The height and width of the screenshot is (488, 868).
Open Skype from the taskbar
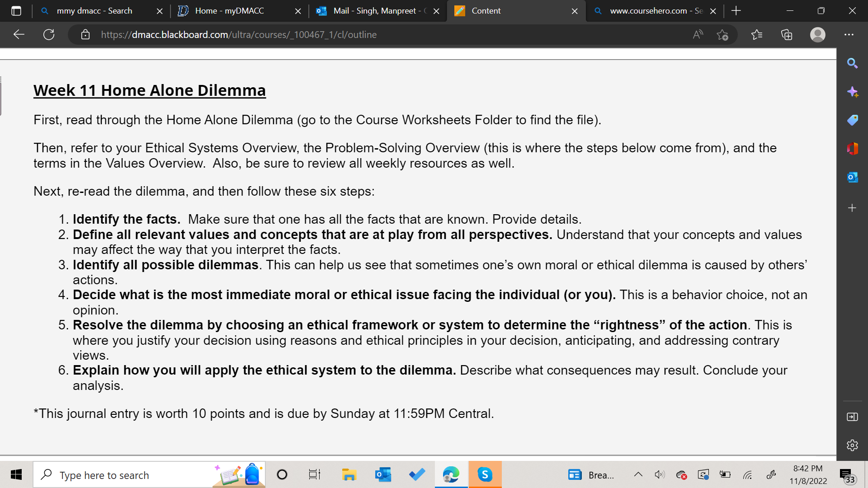pos(484,474)
